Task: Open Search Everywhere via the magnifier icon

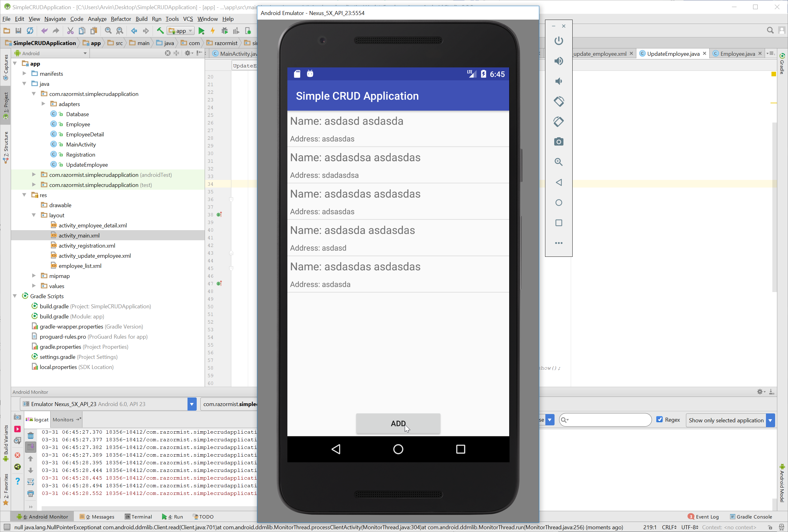Action: (x=770, y=31)
